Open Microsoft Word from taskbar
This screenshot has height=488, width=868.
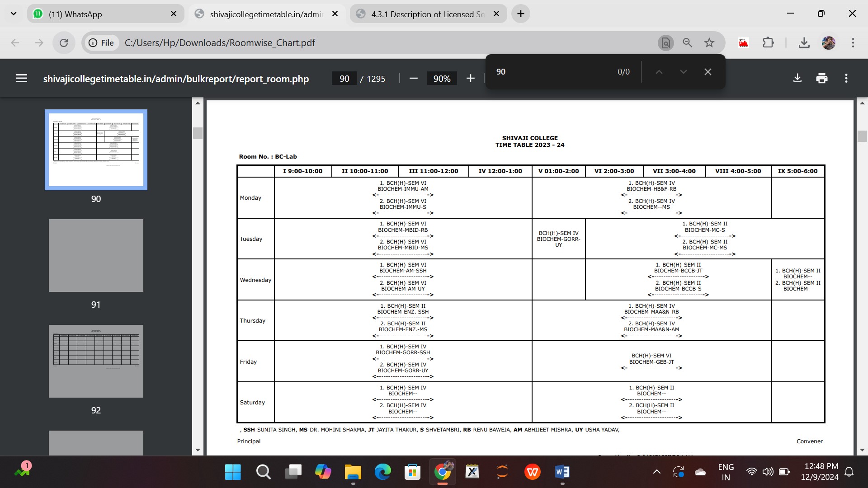[x=562, y=472]
